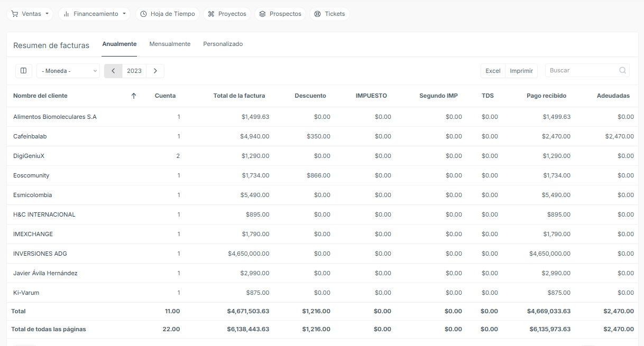Click the Imprimir button

coord(521,71)
